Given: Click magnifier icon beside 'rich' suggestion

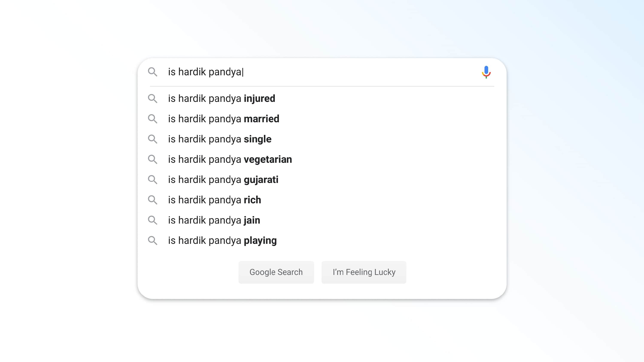Looking at the screenshot, I should (x=152, y=200).
